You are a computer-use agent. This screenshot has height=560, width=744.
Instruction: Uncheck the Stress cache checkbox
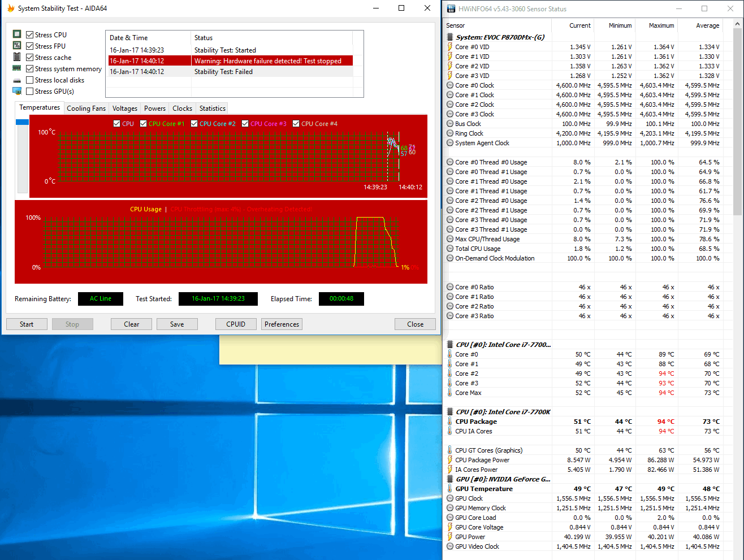(29, 57)
